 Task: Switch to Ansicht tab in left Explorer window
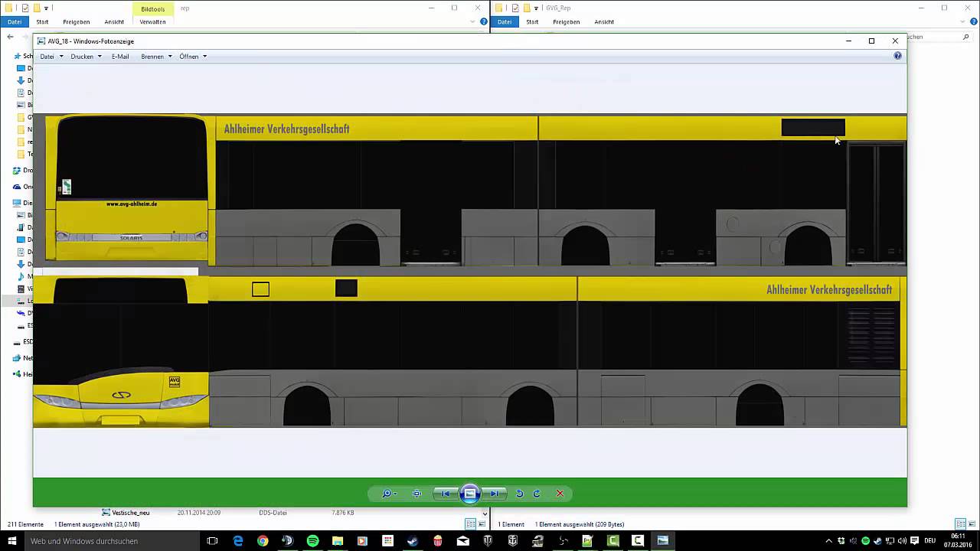[114, 21]
